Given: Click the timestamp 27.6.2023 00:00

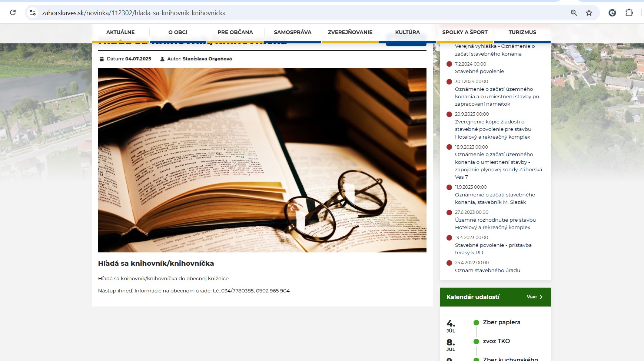Looking at the screenshot, I should click(472, 212).
